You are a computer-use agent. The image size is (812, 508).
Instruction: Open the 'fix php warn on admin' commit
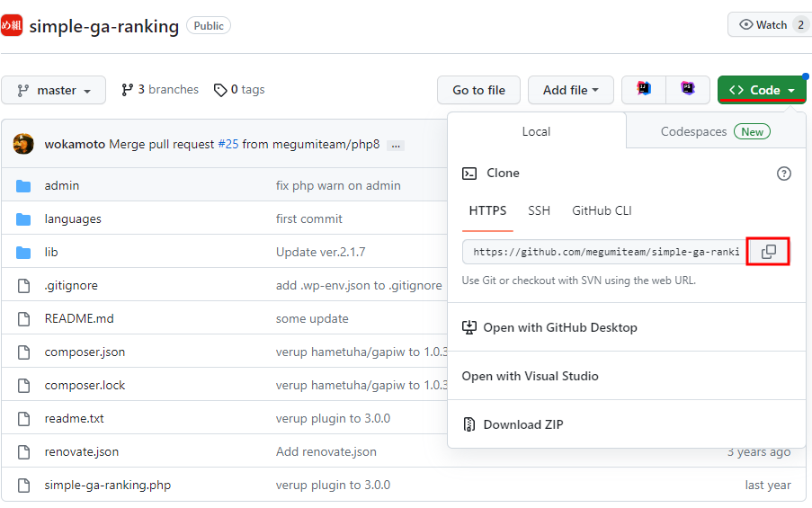(x=338, y=185)
